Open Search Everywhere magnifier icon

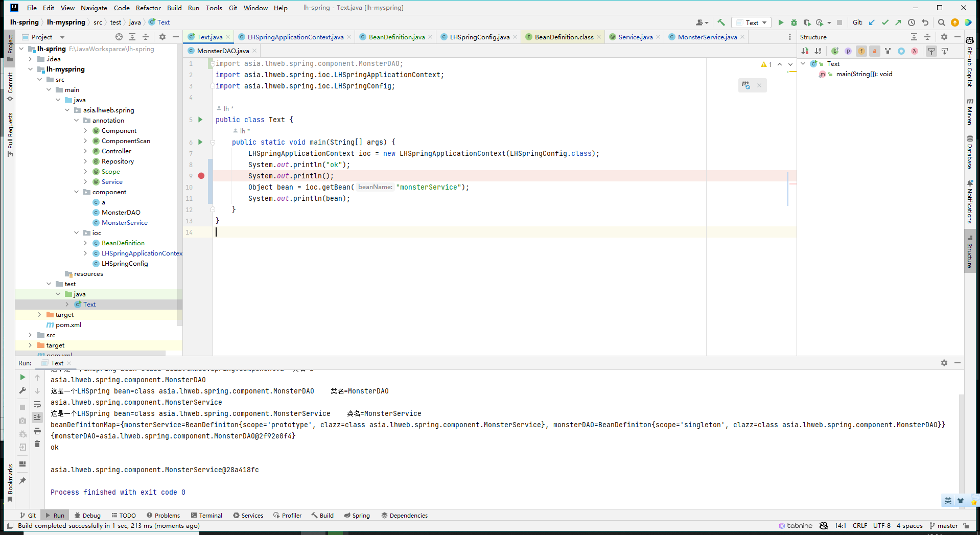point(941,22)
